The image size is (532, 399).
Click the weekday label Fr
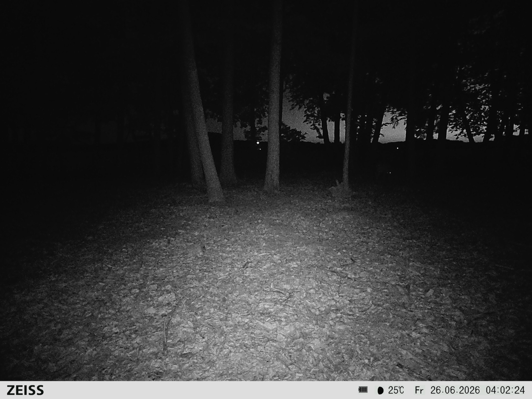coord(419,390)
